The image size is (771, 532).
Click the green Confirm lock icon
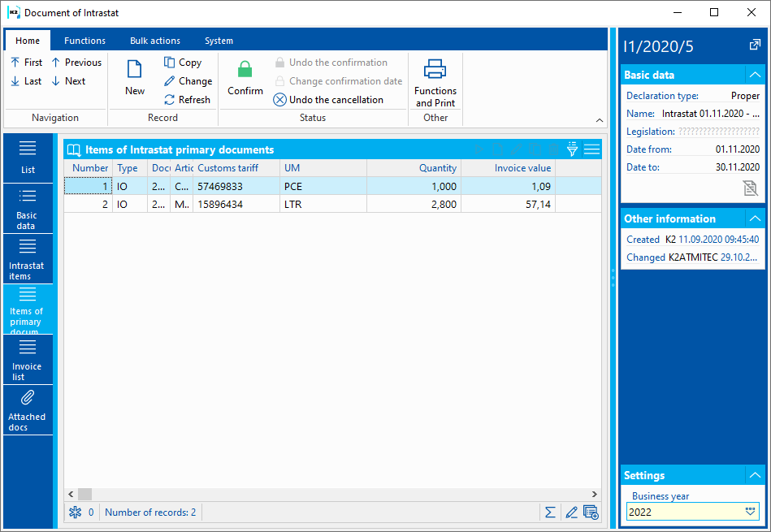(x=245, y=71)
